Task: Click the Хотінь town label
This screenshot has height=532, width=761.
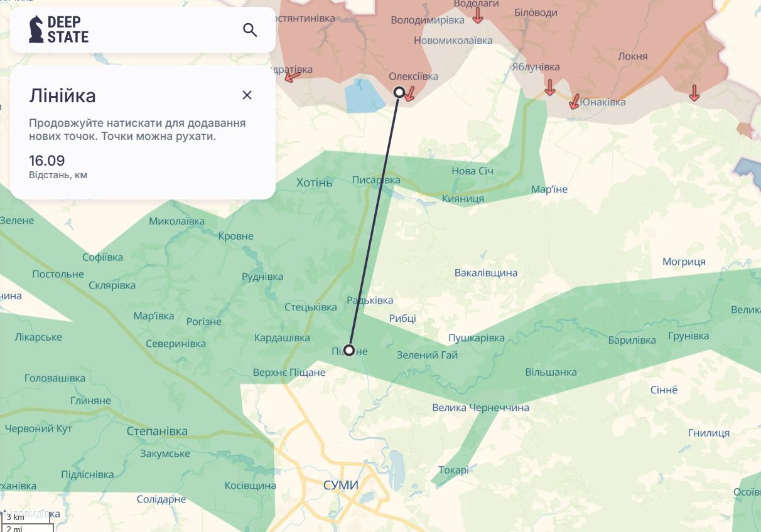Action: pyautogui.click(x=314, y=183)
